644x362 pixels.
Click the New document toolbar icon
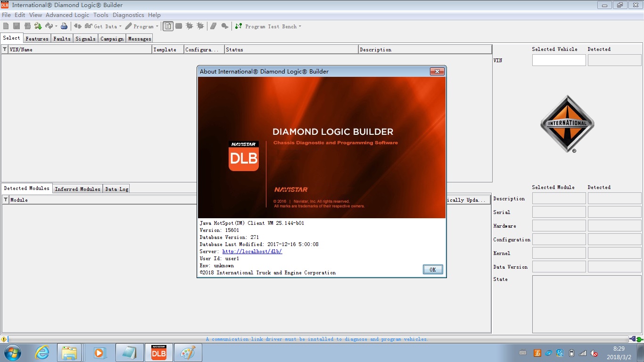pyautogui.click(x=6, y=26)
